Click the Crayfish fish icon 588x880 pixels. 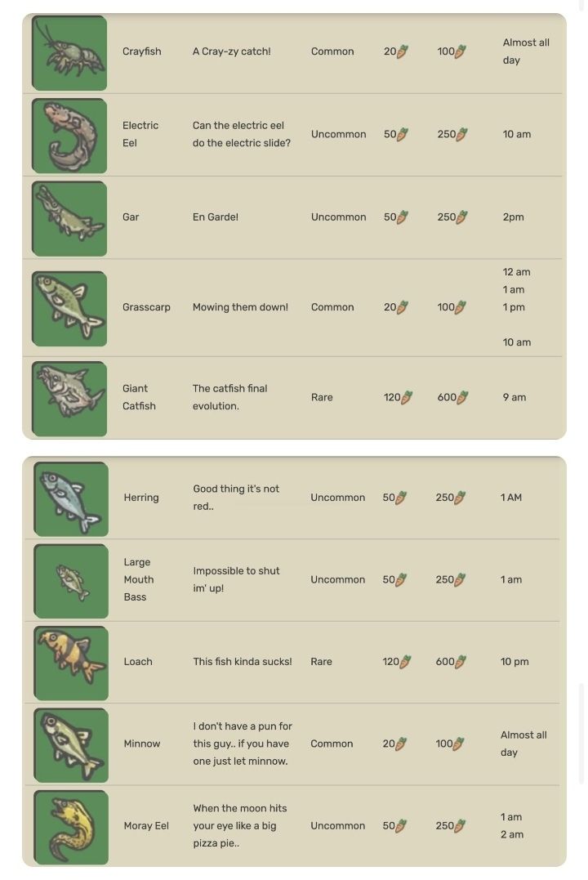tap(69, 53)
